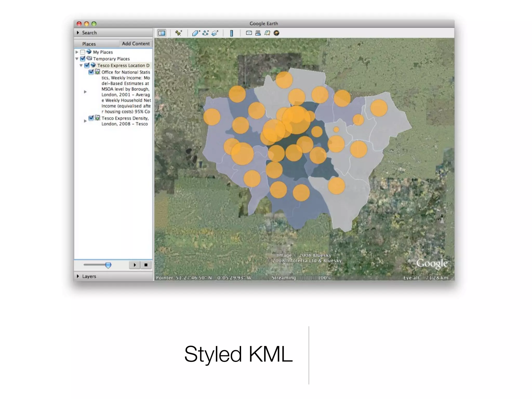Open the Ruler measurement tool
Viewport: 532px width, 399px height.
pyautogui.click(x=231, y=33)
